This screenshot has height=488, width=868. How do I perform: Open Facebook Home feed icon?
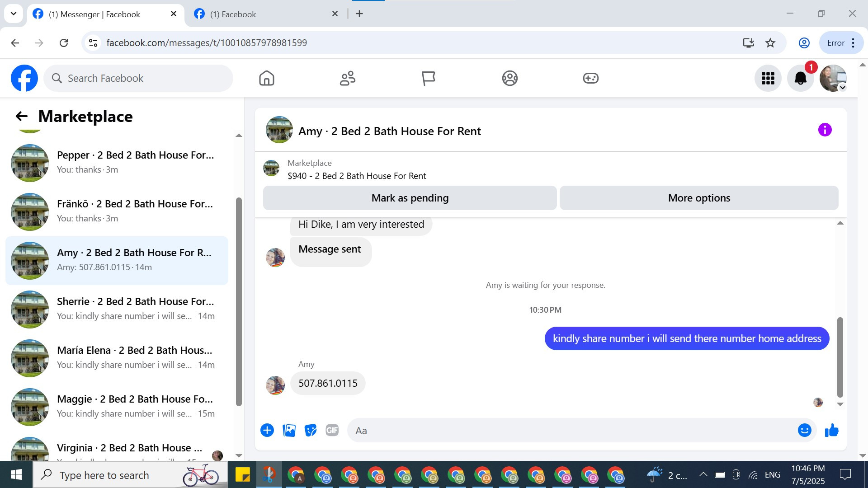point(266,78)
